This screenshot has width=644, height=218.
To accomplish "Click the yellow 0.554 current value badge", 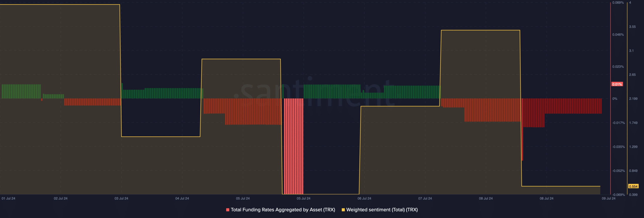I will tap(633, 186).
